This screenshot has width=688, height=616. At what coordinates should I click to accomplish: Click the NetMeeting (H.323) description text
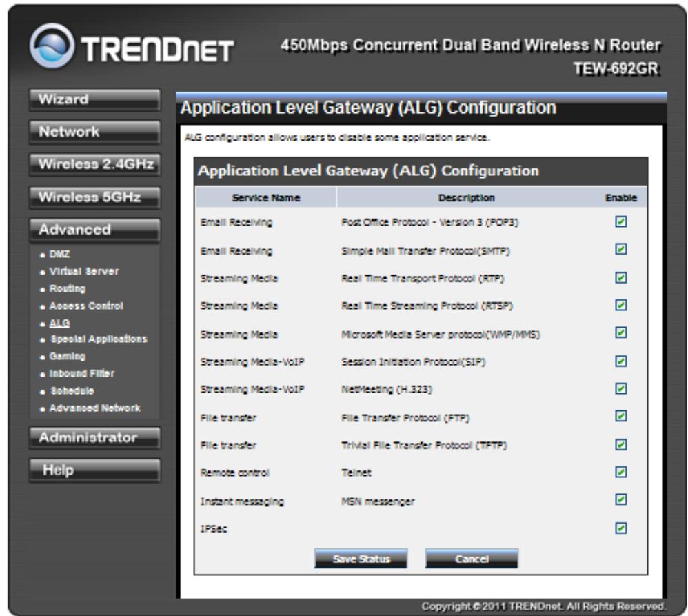tap(387, 390)
